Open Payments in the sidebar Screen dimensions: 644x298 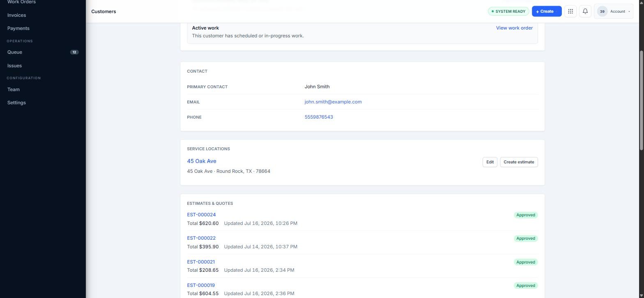point(18,28)
